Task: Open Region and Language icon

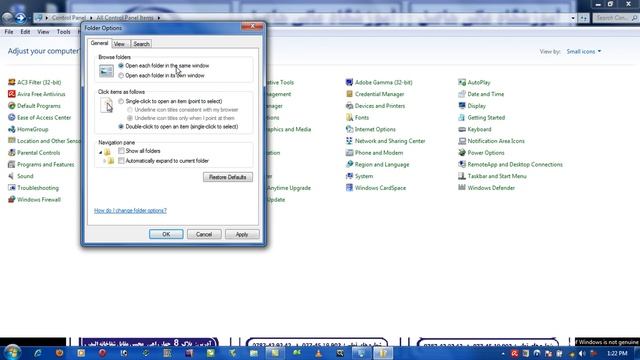Action: (x=349, y=164)
